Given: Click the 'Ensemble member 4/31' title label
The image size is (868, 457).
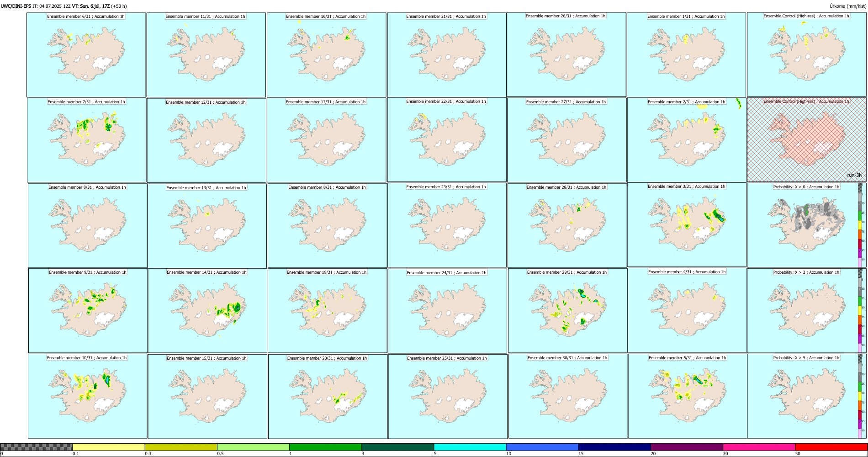Looking at the screenshot, I should tap(687, 272).
